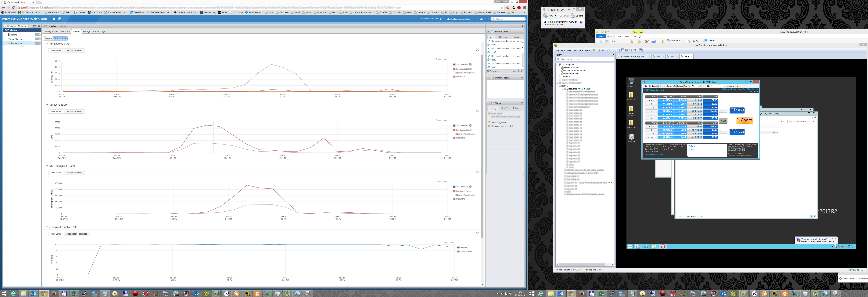Image resolution: width=868 pixels, height=297 pixels.
Task: Click guest Start button in VM taskbar
Action: click(x=629, y=246)
